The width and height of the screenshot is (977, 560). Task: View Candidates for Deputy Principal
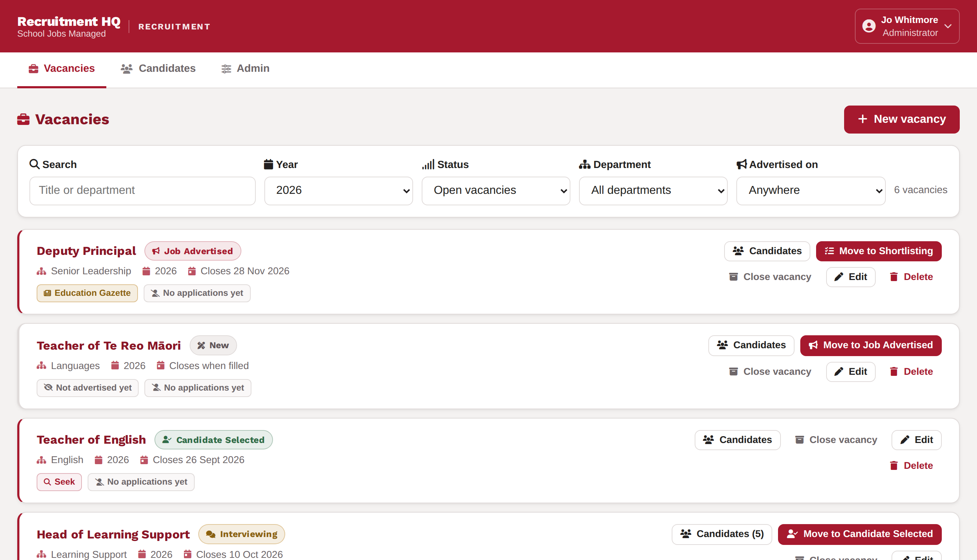(767, 251)
